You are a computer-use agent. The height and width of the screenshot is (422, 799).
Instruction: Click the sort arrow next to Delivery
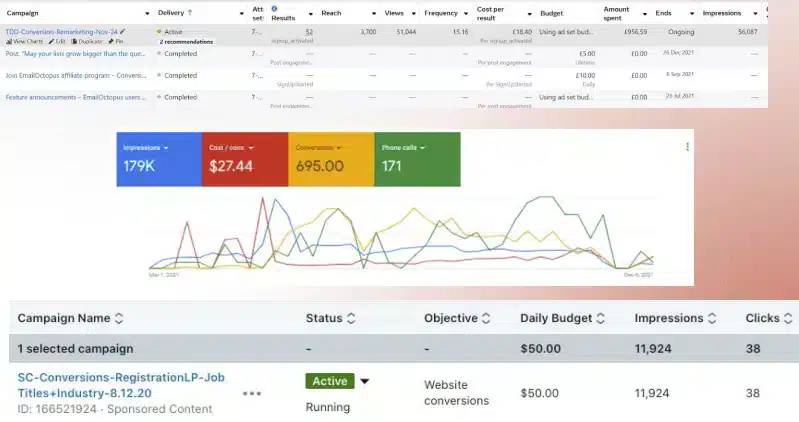click(x=190, y=13)
